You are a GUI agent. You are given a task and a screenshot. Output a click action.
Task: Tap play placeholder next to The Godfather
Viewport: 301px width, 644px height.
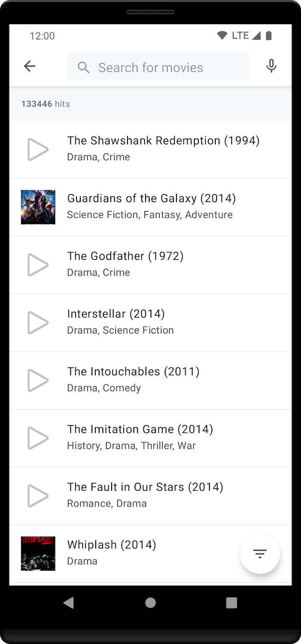[38, 265]
